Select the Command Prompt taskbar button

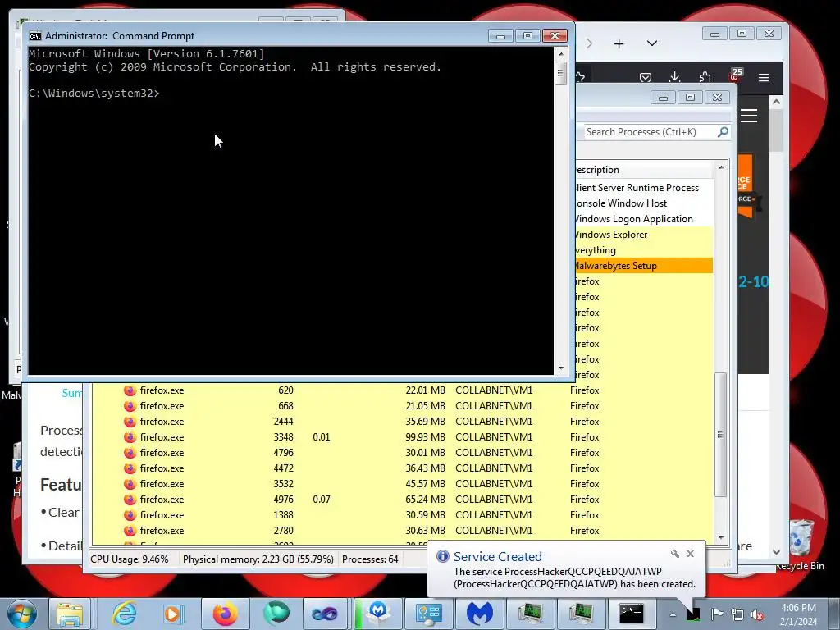coord(632,614)
